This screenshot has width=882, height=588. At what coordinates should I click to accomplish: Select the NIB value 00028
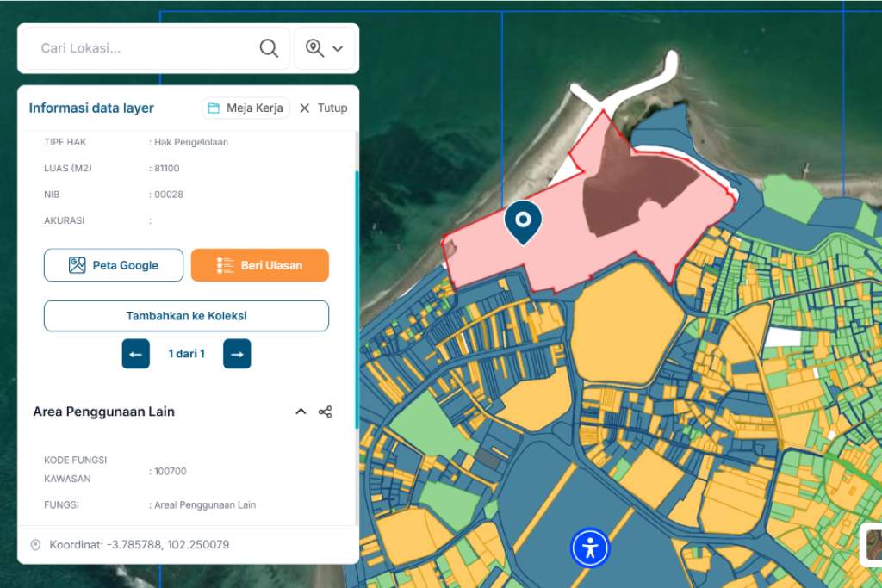point(169,195)
